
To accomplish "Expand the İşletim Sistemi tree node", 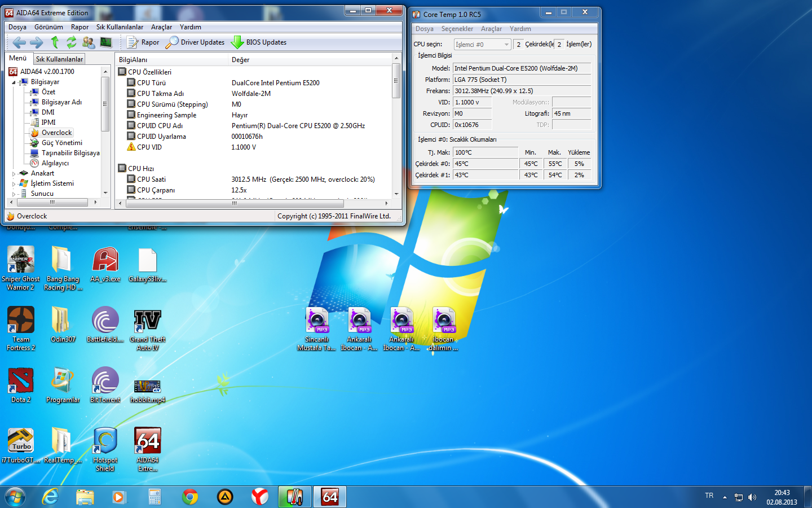I will 14,184.
